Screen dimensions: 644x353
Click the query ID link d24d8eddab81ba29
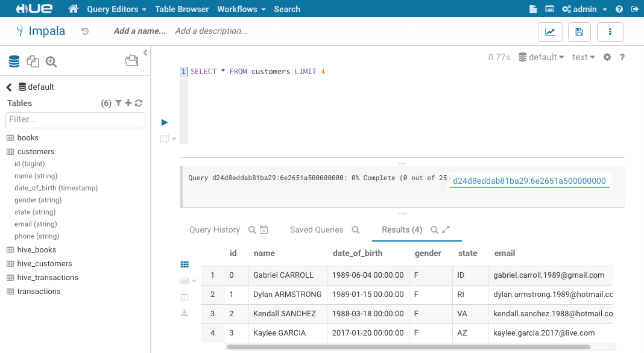529,181
